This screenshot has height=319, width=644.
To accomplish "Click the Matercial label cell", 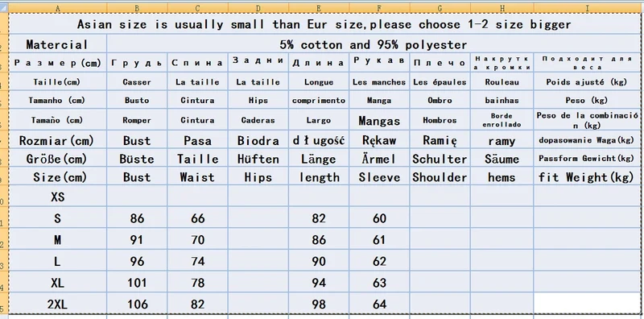I will pyautogui.click(x=57, y=44).
